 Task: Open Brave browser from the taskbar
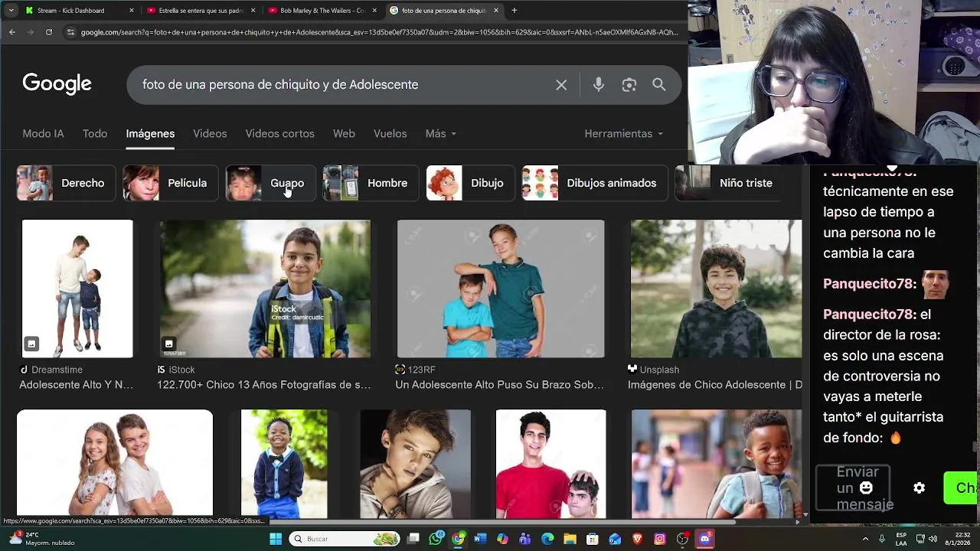click(638, 539)
